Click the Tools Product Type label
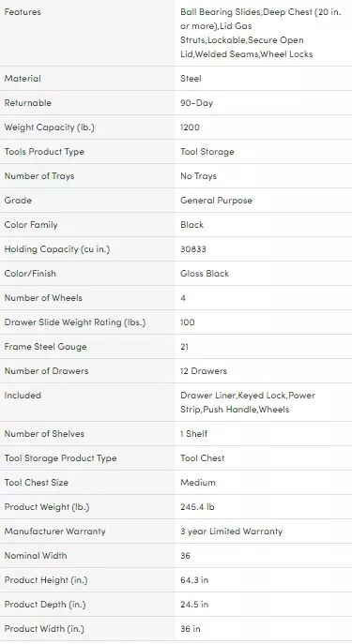The height and width of the screenshot is (644, 352). pyautogui.click(x=44, y=152)
